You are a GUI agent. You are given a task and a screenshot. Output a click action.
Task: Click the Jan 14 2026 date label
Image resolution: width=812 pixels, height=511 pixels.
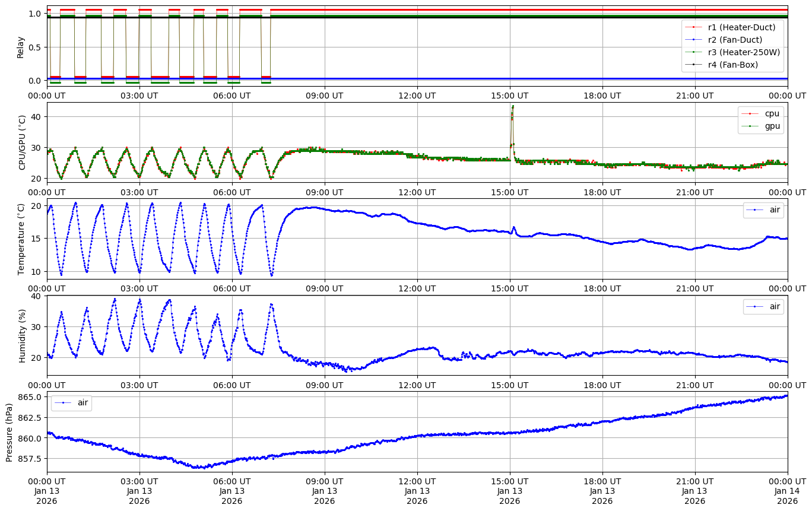(787, 496)
